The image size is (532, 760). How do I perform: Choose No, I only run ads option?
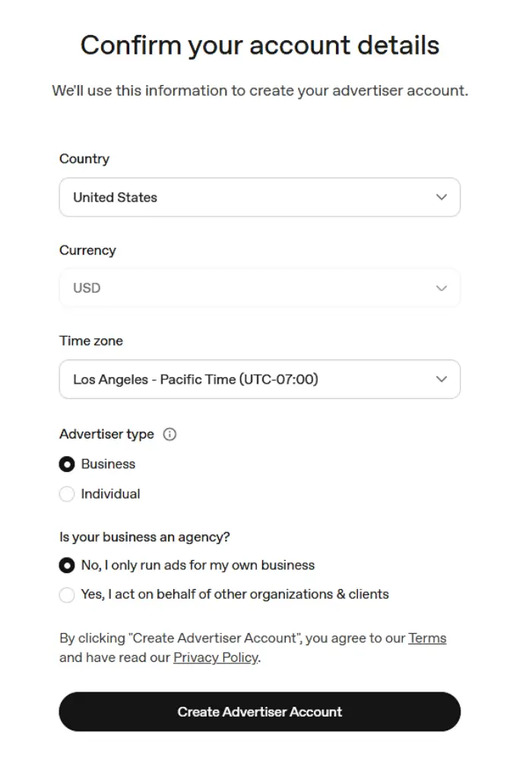point(67,565)
